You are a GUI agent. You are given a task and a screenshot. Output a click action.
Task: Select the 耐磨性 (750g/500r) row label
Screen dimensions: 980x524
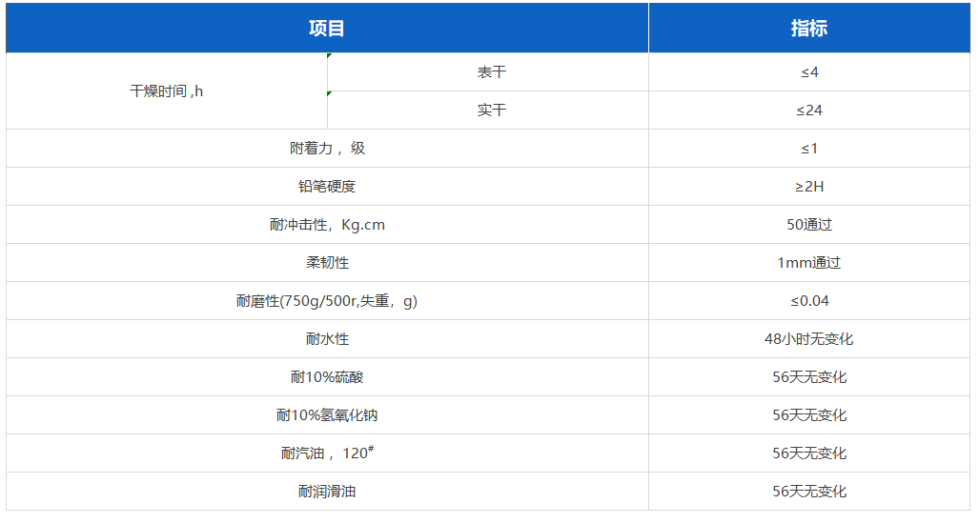pyautogui.click(x=327, y=301)
